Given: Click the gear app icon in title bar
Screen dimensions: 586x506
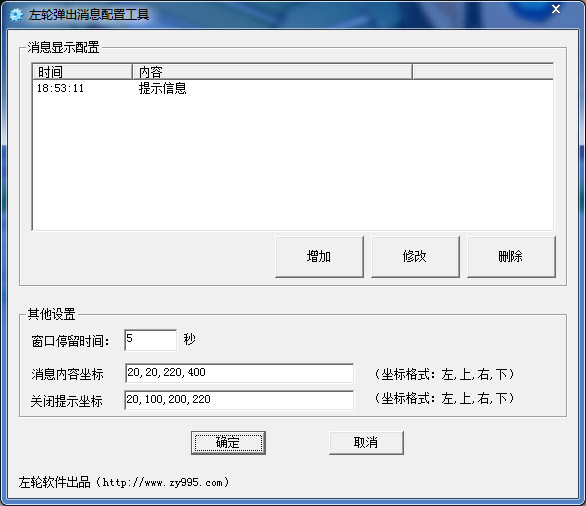Looking at the screenshot, I should (16, 15).
